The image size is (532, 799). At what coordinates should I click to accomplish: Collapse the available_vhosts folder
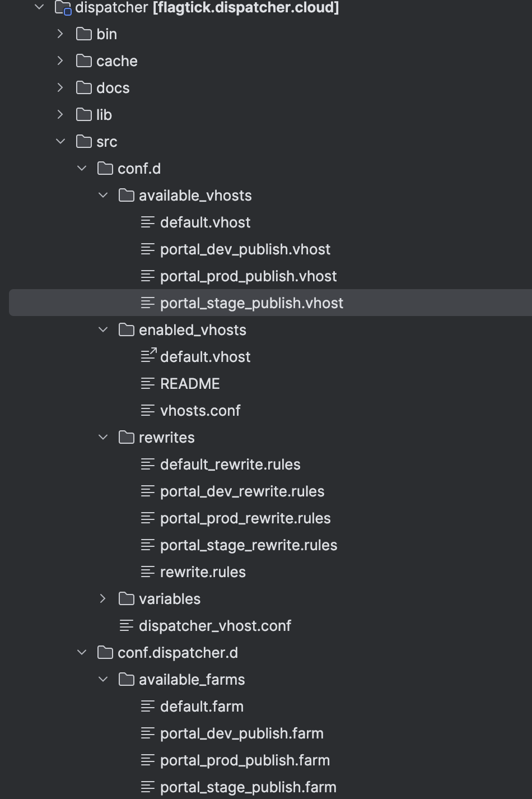pos(103,196)
